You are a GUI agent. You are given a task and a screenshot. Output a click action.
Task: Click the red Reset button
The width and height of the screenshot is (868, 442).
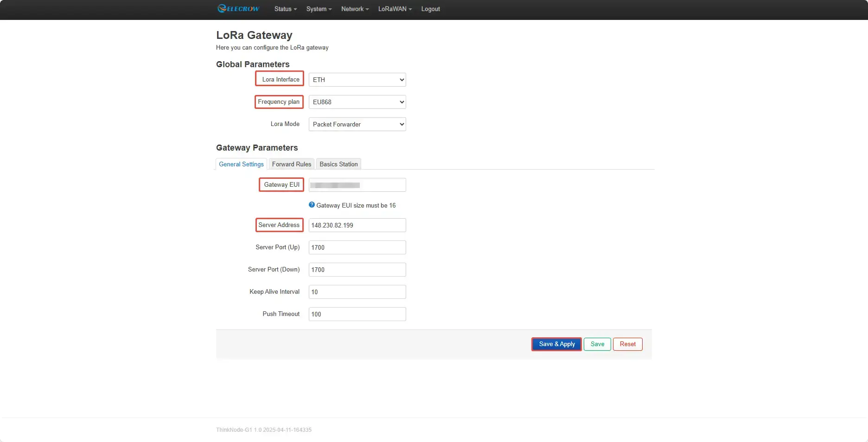pos(627,344)
